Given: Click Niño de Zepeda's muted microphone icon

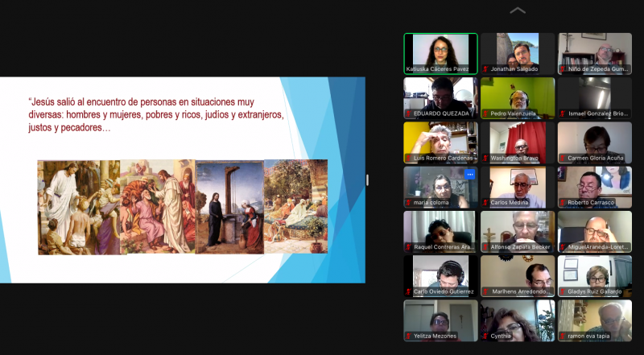Looking at the screenshot, I should [563, 69].
